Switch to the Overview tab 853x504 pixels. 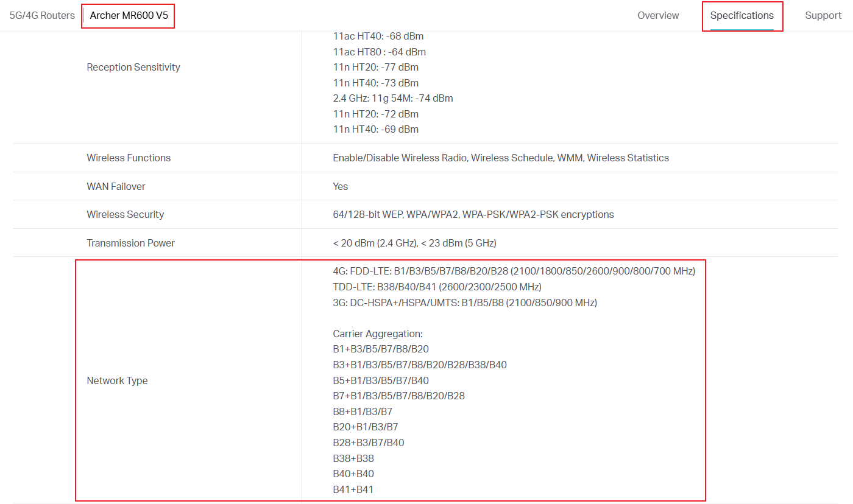coord(658,15)
